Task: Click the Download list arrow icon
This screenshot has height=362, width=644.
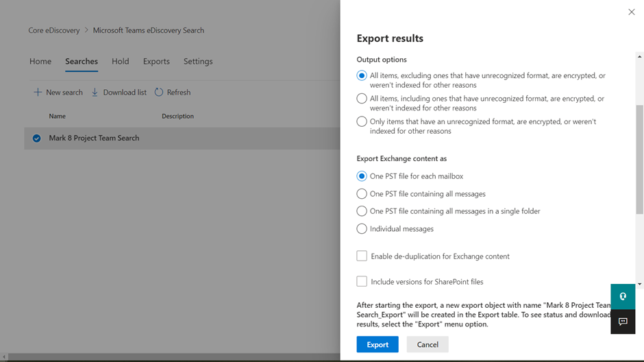Action: pyautogui.click(x=95, y=92)
